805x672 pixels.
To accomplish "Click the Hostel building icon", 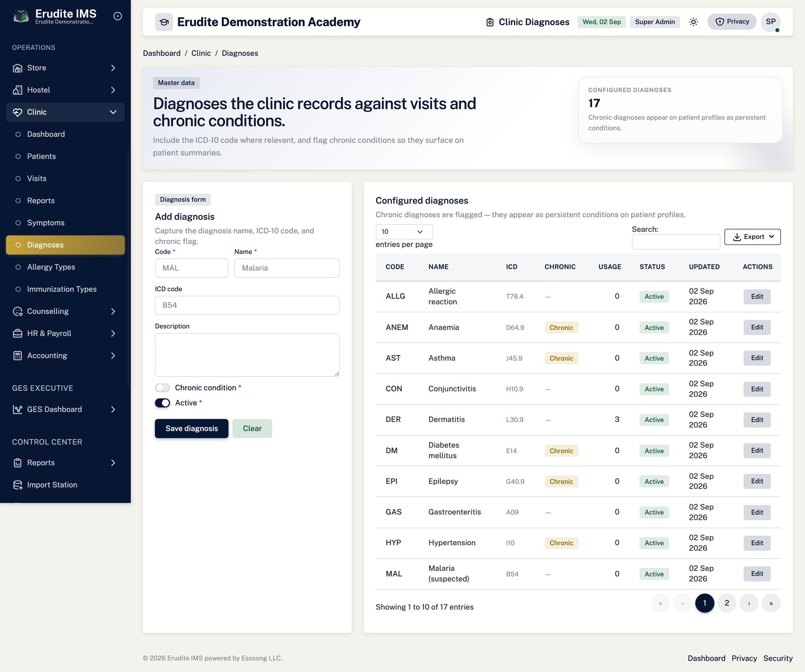I will [x=18, y=90].
